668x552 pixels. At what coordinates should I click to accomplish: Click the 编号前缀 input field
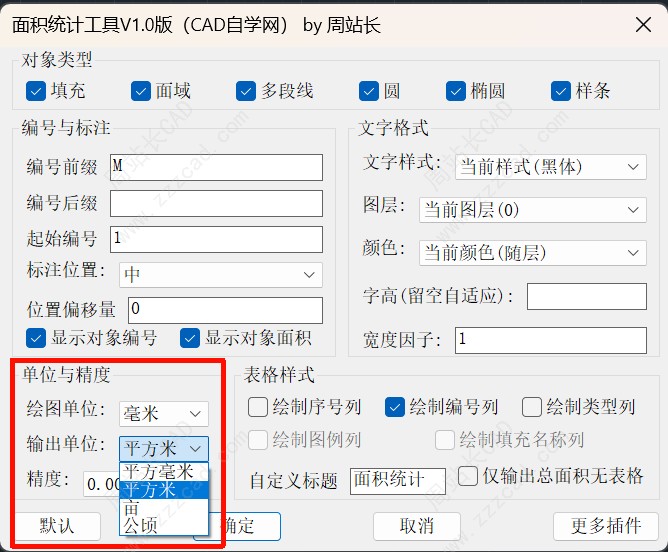pyautogui.click(x=216, y=167)
